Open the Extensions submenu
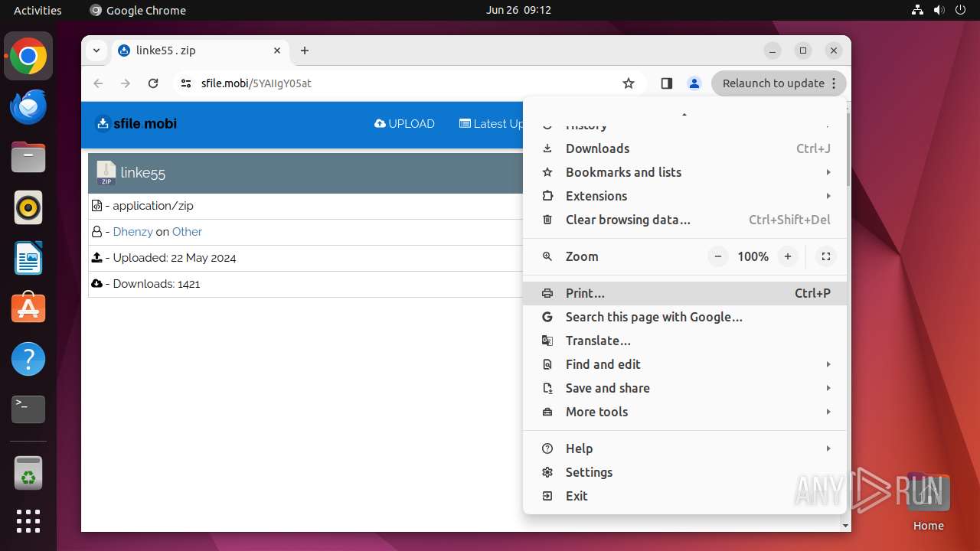The height and width of the screenshot is (551, 980). click(x=685, y=196)
